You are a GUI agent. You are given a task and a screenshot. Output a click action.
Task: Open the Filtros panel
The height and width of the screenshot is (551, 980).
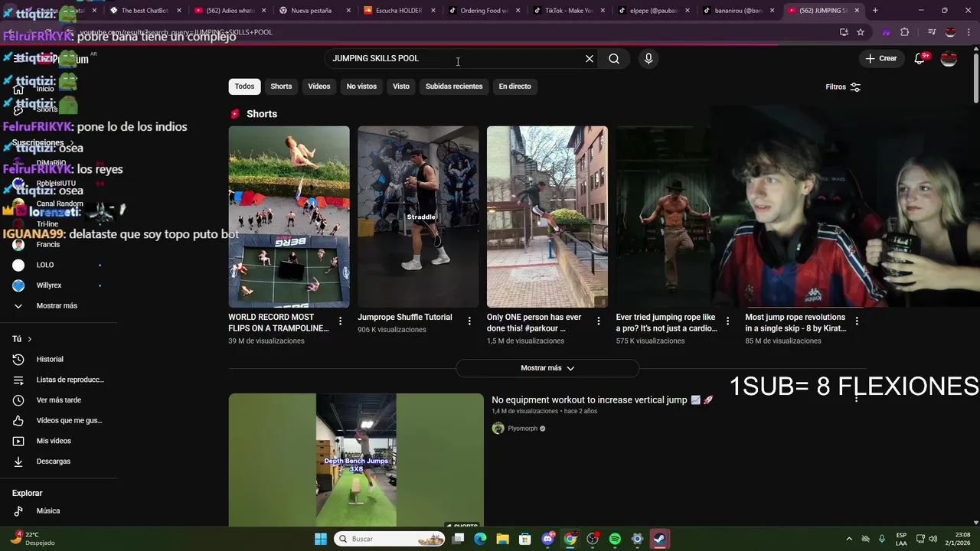tap(843, 87)
